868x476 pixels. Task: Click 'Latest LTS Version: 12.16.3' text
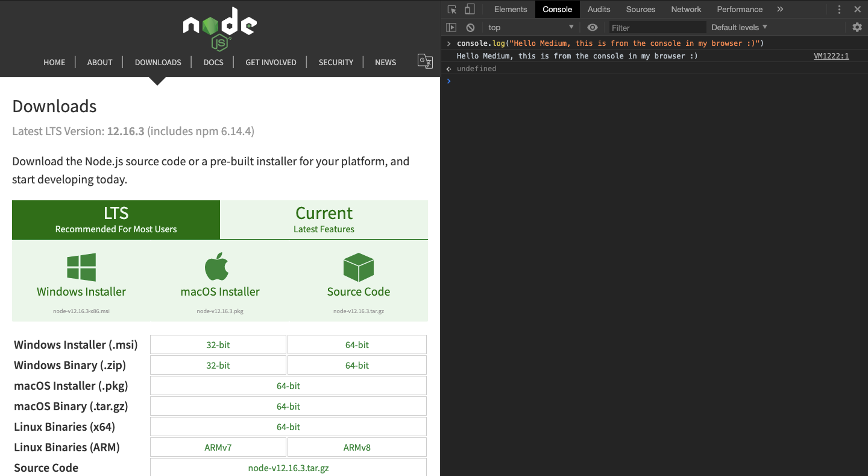[78, 131]
